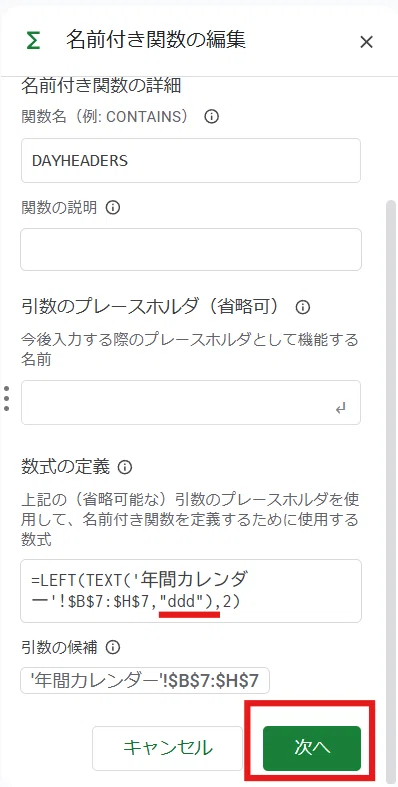Image resolution: width=398 pixels, height=787 pixels.
Task: Open info tooltip beside 関数名 label
Action: click(211, 117)
